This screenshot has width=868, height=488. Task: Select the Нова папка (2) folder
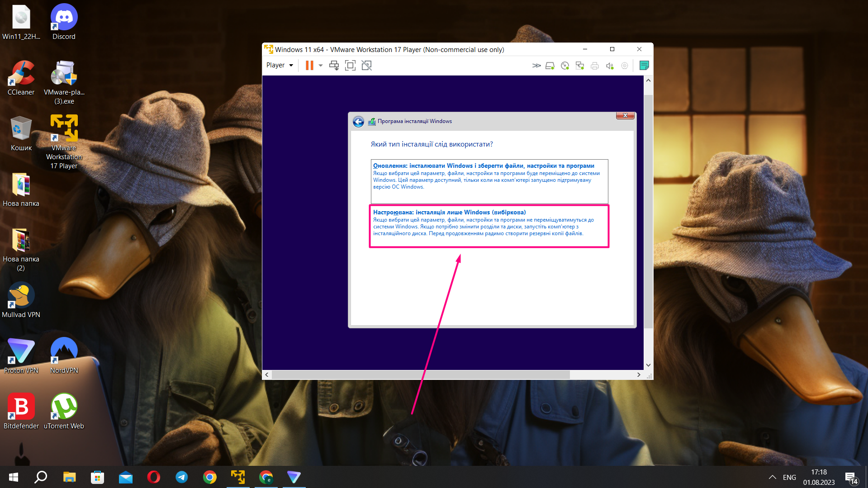coord(21,249)
